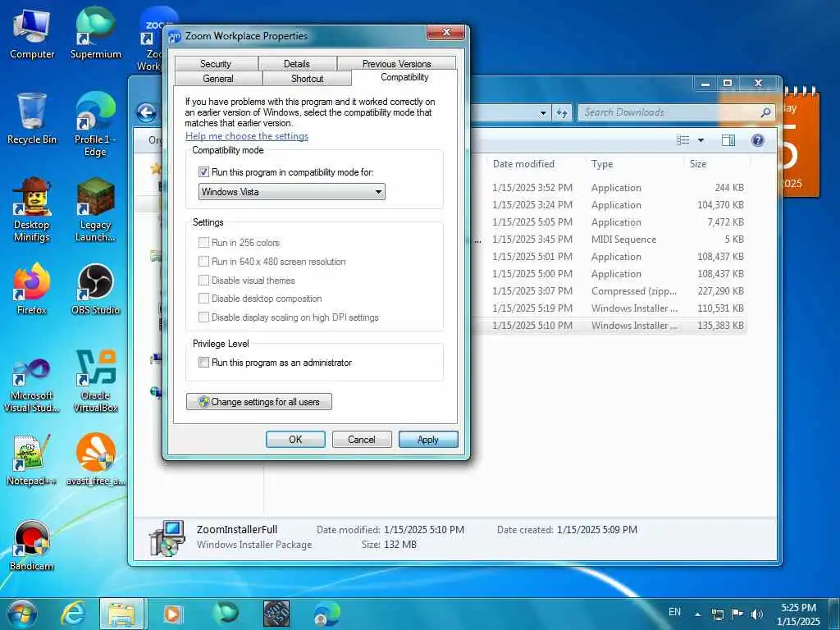Cancel the Zoom Workplace Properties dialog
The image size is (840, 630).
362,440
